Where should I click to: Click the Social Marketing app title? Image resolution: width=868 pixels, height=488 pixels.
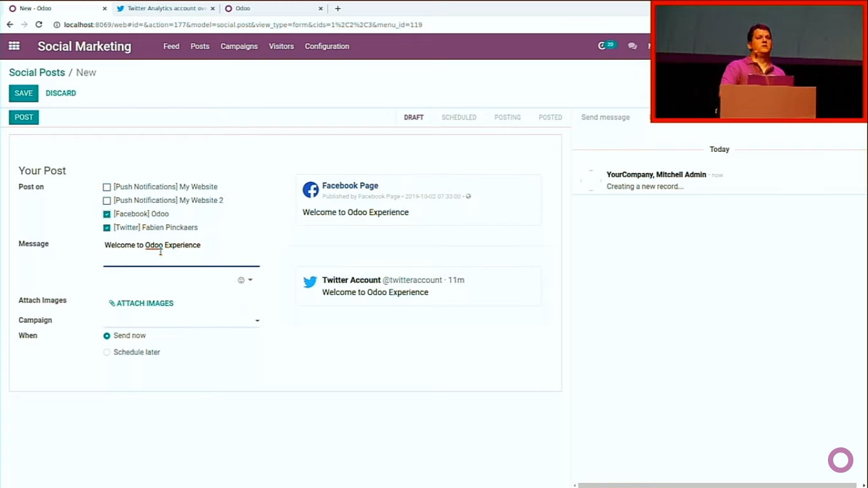(x=85, y=46)
